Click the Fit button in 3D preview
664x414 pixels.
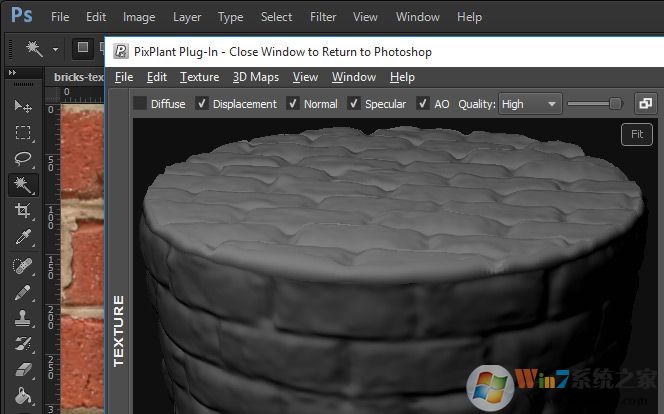click(636, 134)
